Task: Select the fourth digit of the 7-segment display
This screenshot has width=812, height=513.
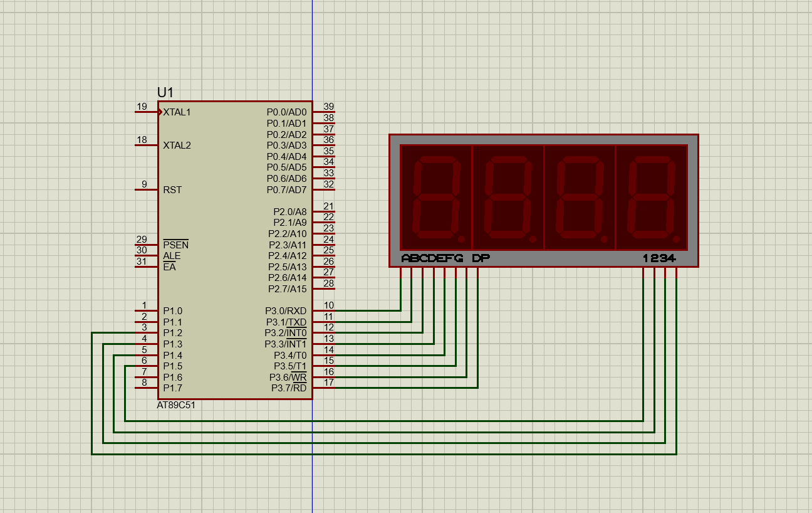Action: (652, 198)
